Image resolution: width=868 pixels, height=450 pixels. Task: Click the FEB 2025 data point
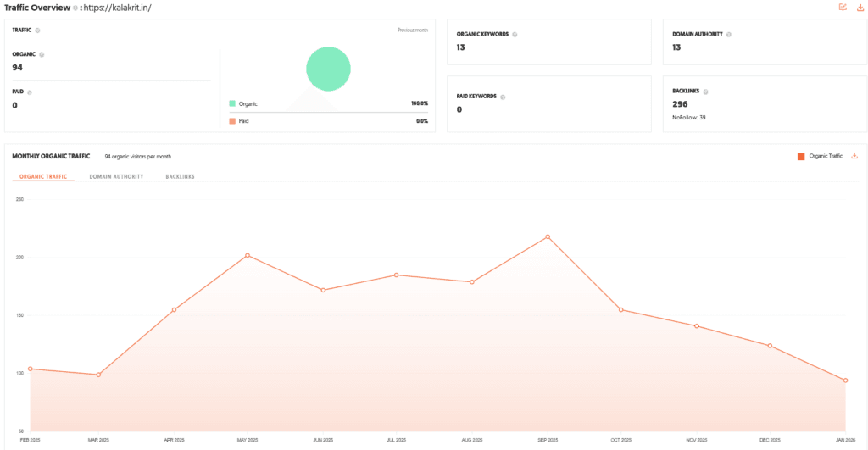[30, 369]
